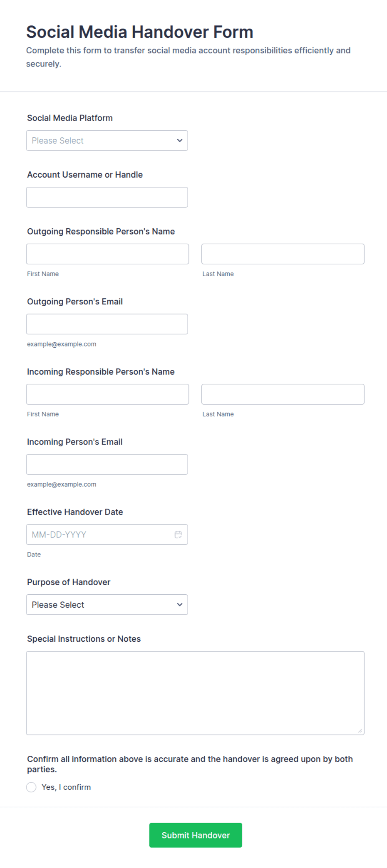Screen dimensions: 387x868
Task: Click Outgoing Person's Last Name field
Action: [283, 254]
